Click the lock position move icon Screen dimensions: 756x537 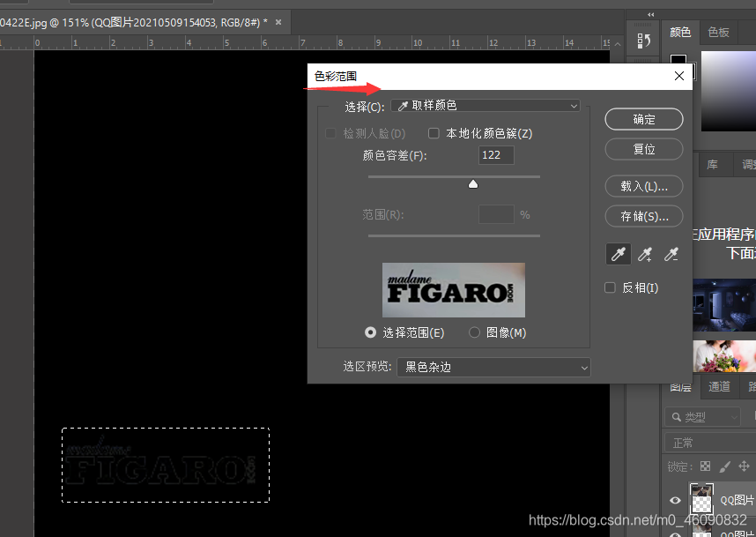point(744,466)
